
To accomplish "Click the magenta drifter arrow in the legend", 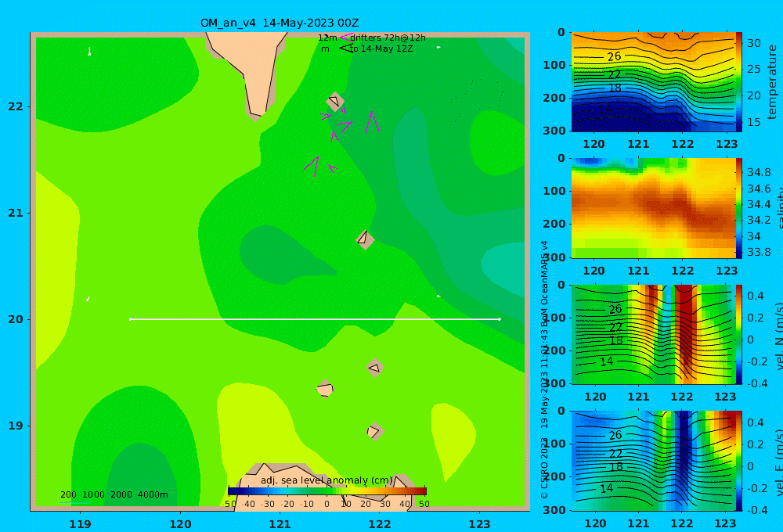I will tap(346, 38).
